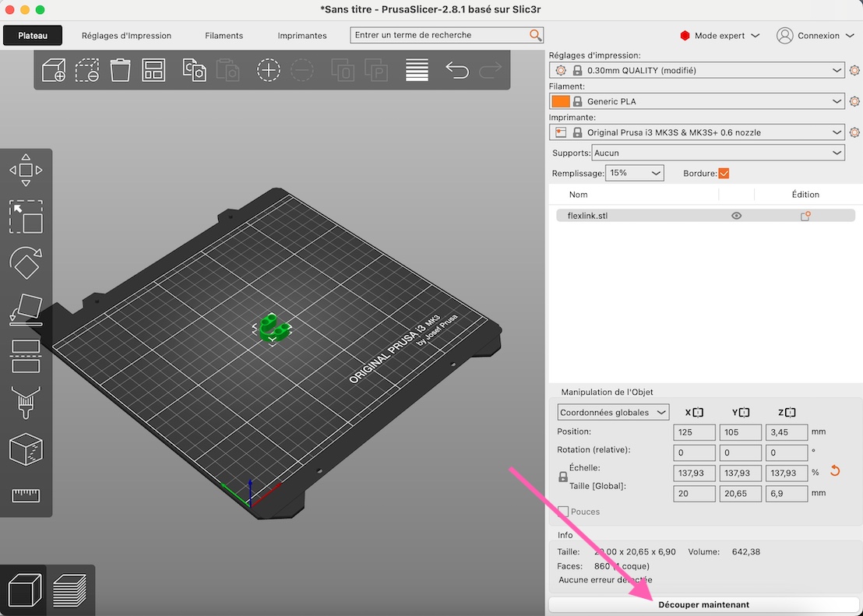Open variable layer height tool

[x=417, y=70]
